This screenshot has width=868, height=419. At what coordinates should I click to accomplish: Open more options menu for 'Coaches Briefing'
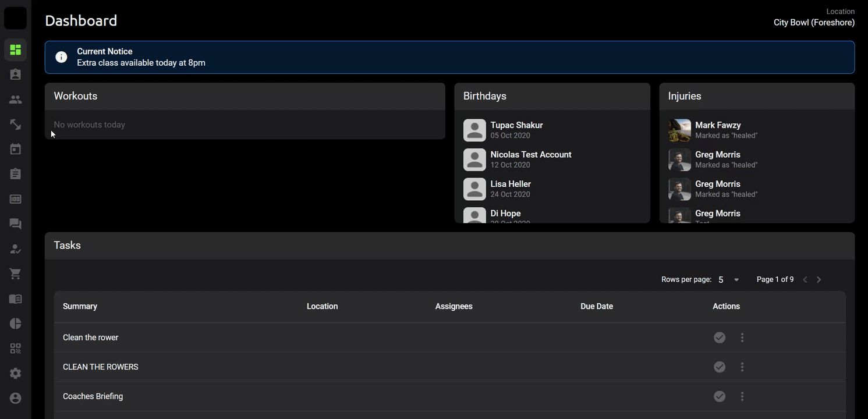point(742,396)
